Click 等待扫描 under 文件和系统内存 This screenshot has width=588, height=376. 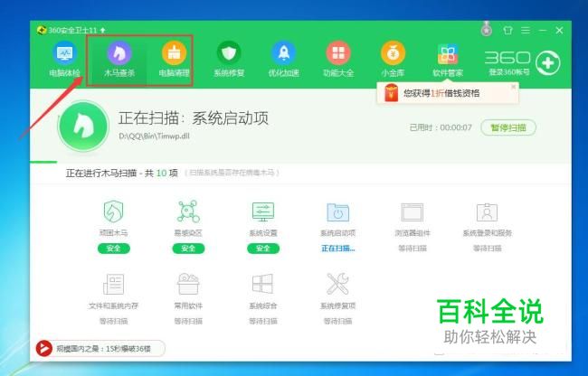[x=114, y=322]
